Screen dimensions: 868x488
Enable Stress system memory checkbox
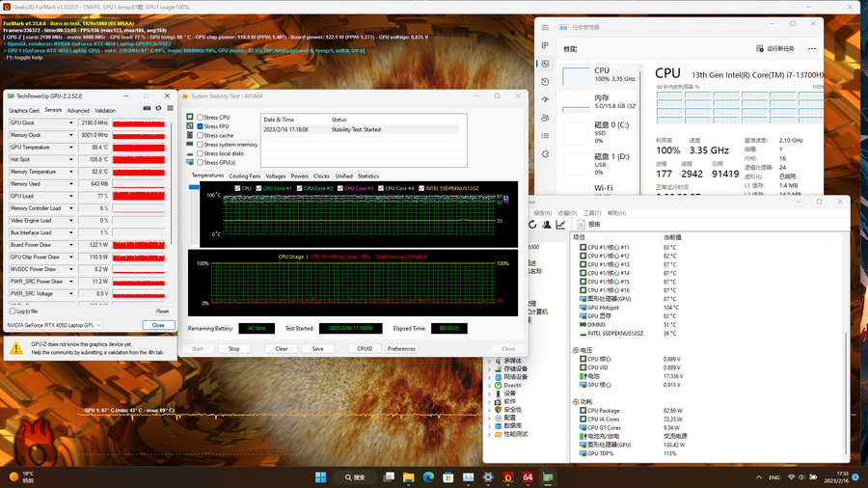[x=200, y=145]
